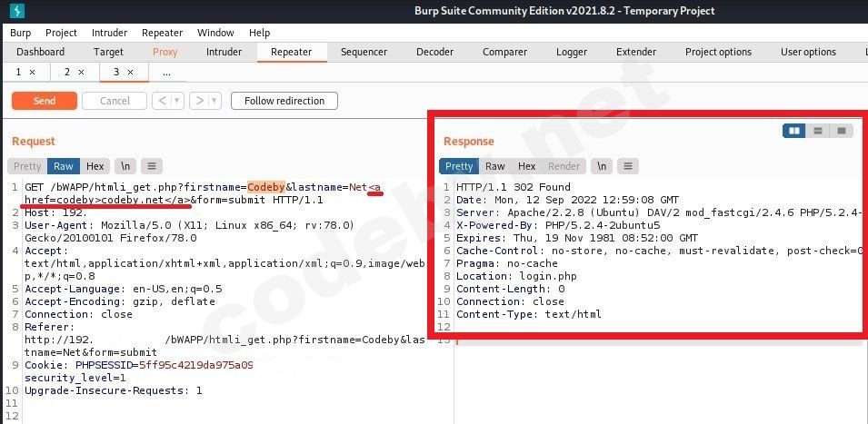Toggle \n non-printable characters in Response
This screenshot has height=424, width=868.
(x=602, y=166)
